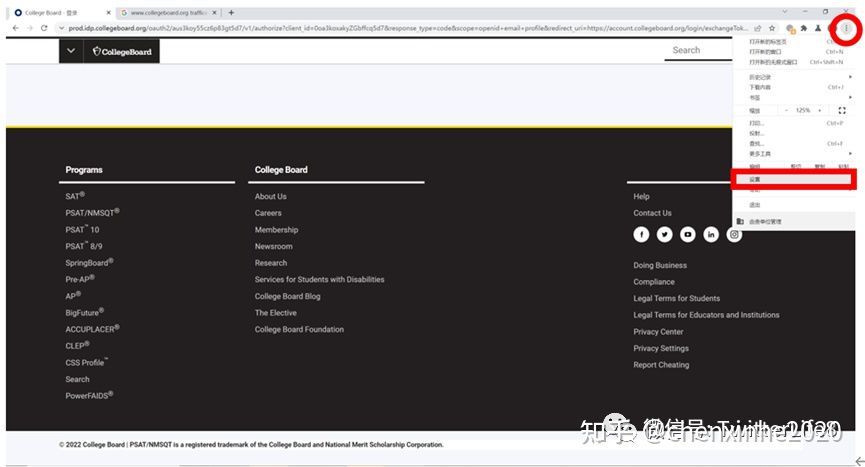Click the extension icon left of the puzzle piece
Screen dimensions: 865x467
click(x=790, y=28)
